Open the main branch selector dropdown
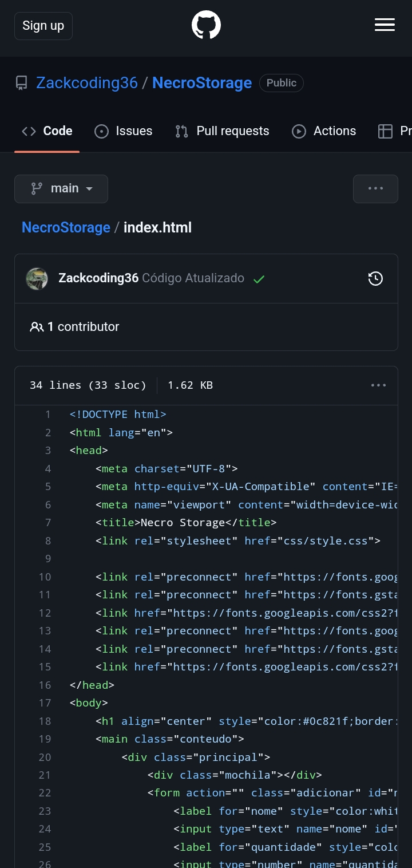 coord(61,189)
